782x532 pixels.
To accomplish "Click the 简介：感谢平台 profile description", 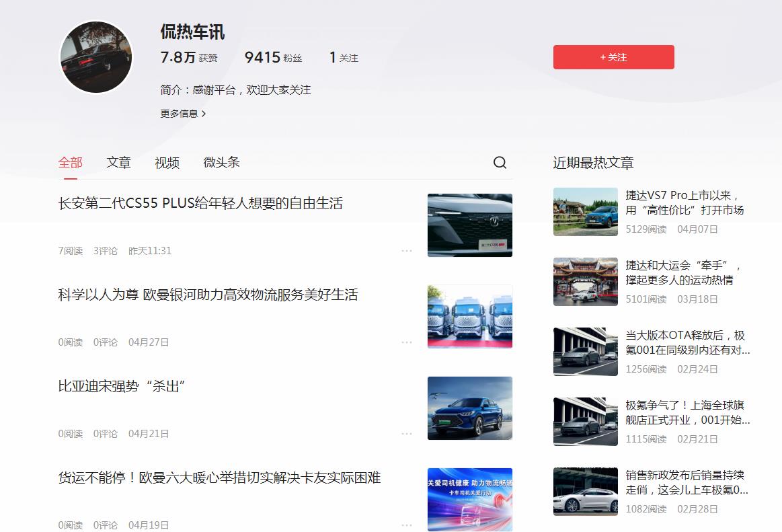I will 235,90.
